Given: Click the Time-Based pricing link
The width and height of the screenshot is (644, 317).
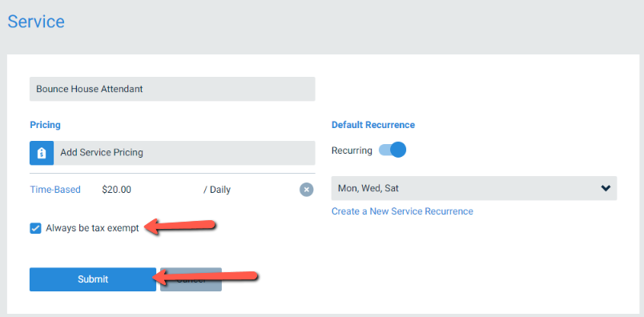Looking at the screenshot, I should tap(55, 190).
